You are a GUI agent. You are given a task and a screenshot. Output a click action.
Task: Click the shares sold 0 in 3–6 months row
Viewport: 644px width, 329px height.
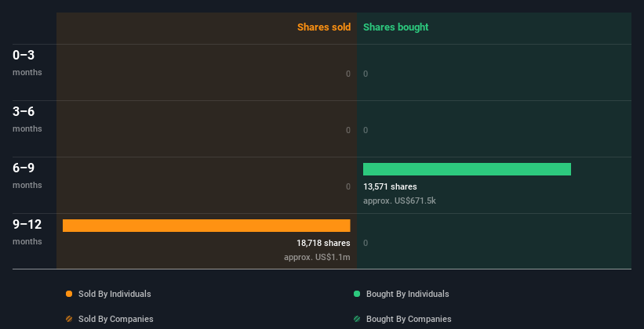coord(348,130)
